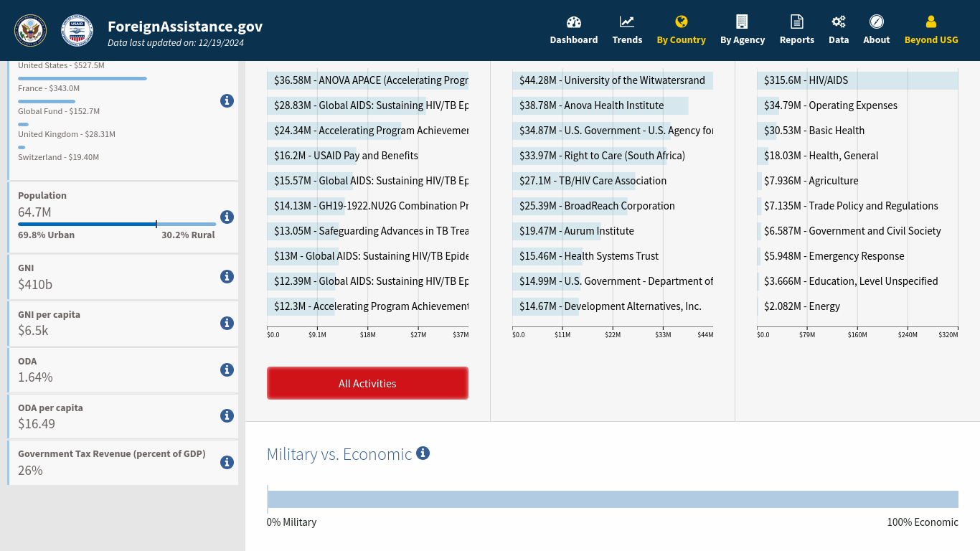Viewport: 980px width, 551px height.
Task: Click United Kingdom - $28.31M donor label
Action: [x=67, y=134]
